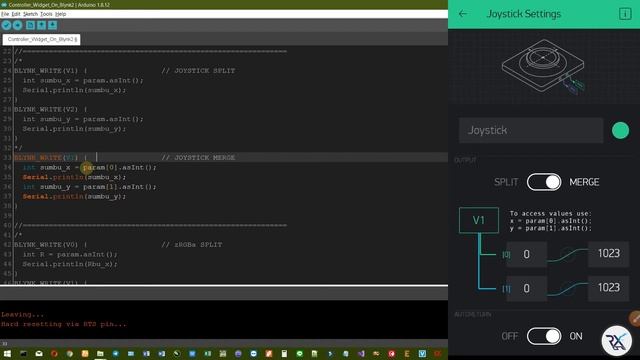Edit the maximum value 1023 for axis [1]
The width and height of the screenshot is (640, 360).
click(x=609, y=288)
